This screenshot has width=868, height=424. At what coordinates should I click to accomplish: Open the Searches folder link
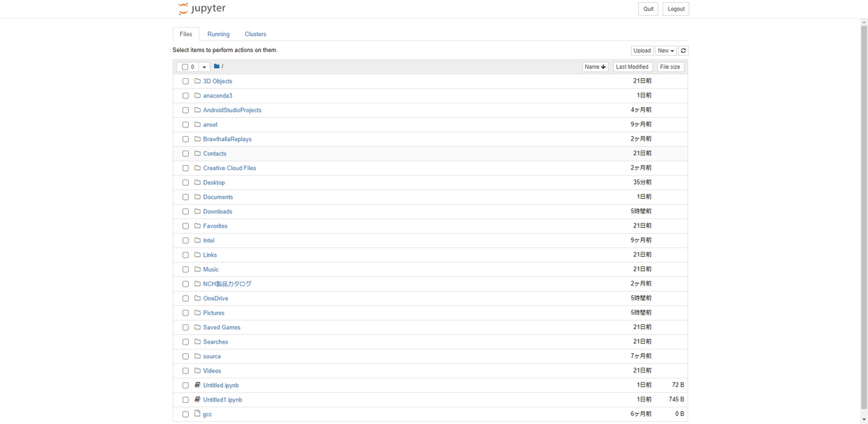click(x=216, y=342)
